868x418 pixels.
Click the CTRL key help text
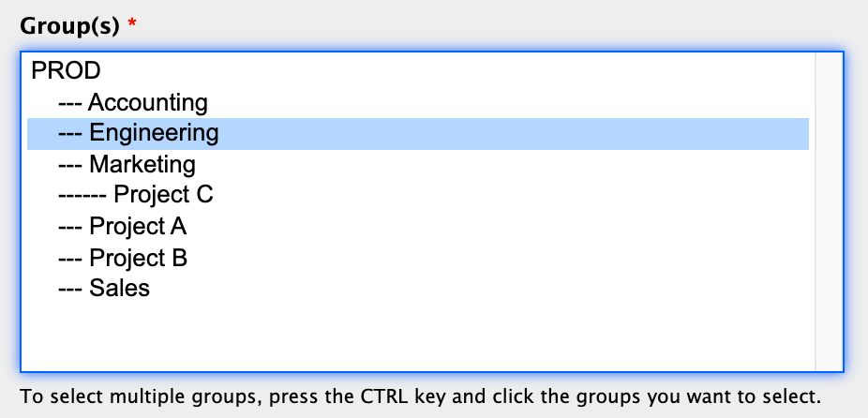tap(421, 396)
